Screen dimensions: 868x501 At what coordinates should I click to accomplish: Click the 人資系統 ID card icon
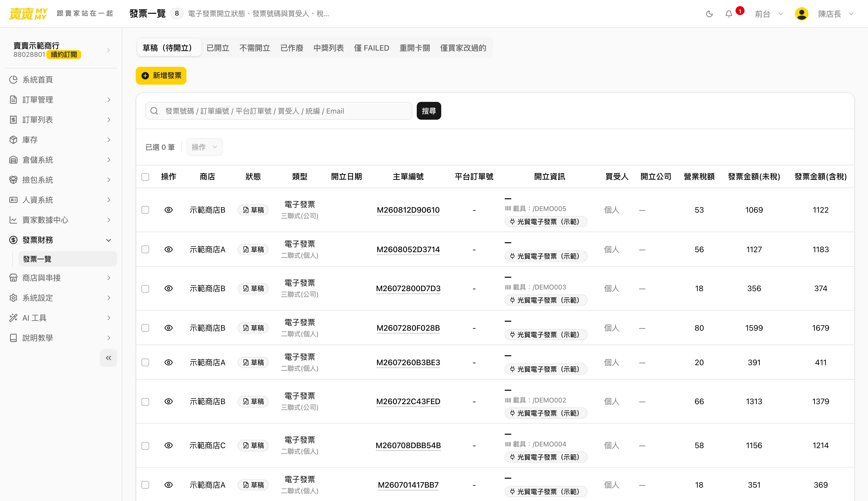point(13,200)
